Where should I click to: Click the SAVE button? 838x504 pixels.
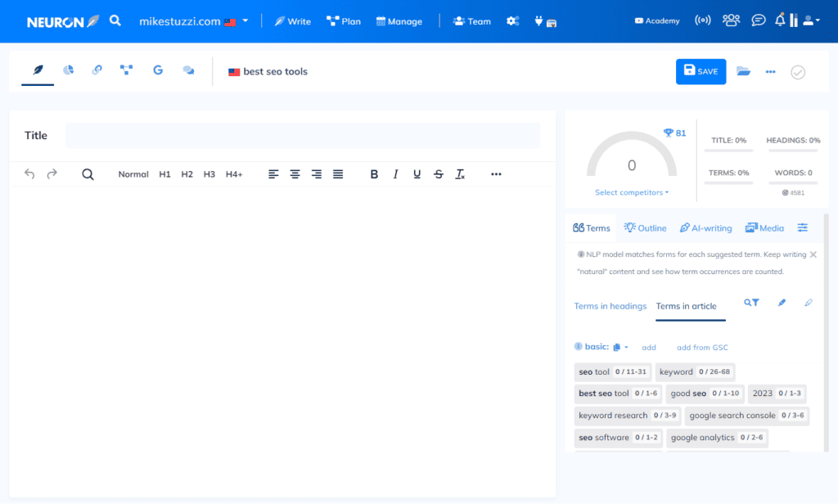tap(701, 71)
